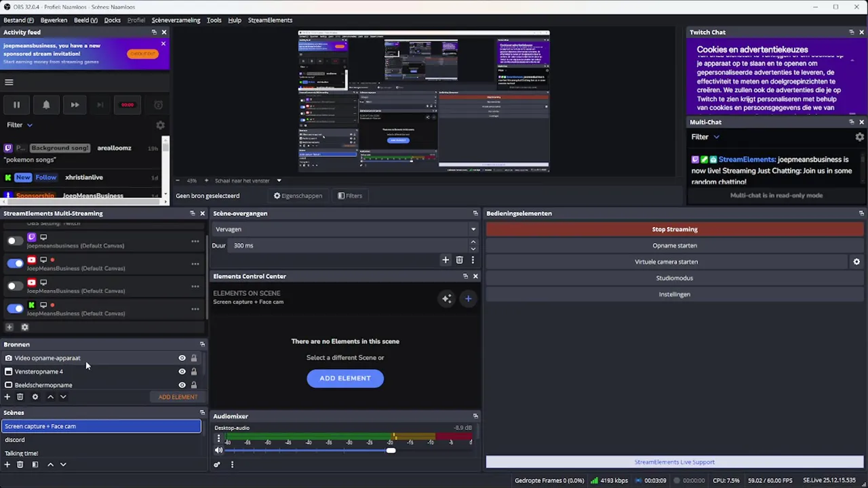The image size is (868, 488).
Task: Open options for Twitch output row
Action: (x=195, y=241)
